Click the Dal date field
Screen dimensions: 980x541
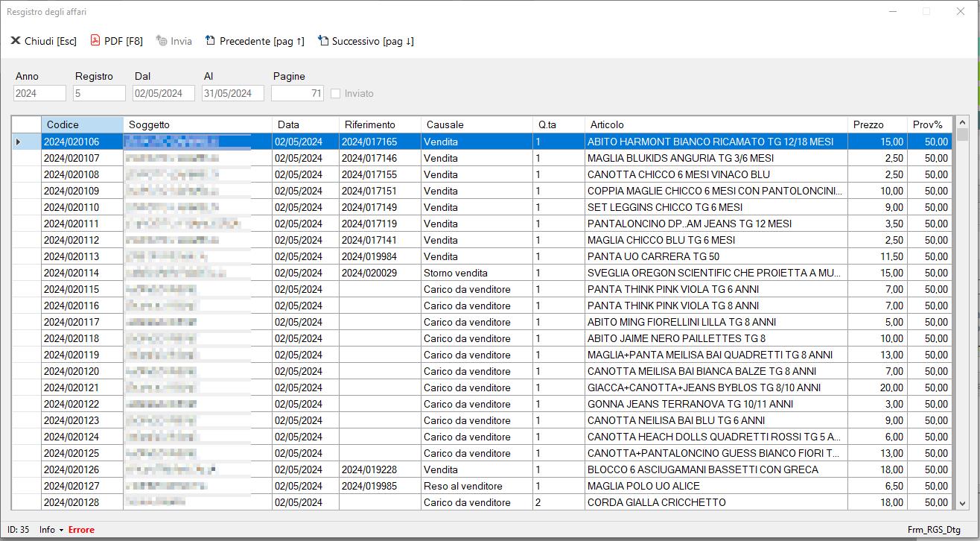pos(164,93)
